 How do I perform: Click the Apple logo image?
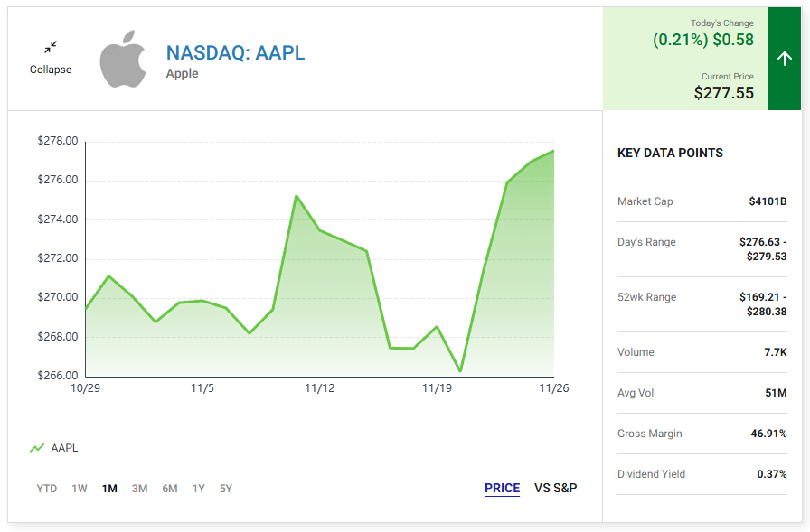click(123, 59)
